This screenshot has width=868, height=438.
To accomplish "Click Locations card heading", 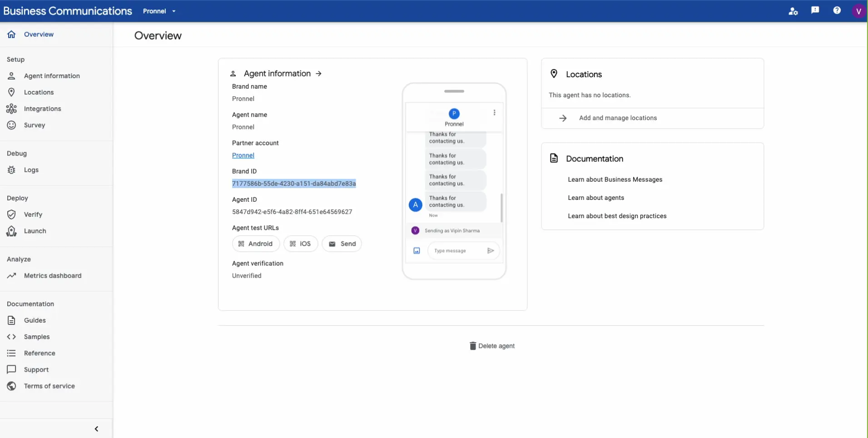I will tap(584, 74).
